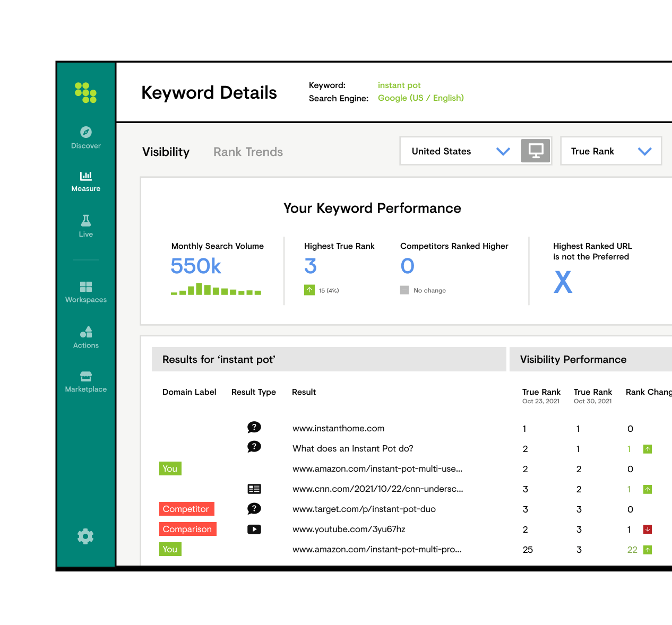Open the settings gear in the sidebar
Viewport: 672px width, 625px height.
point(85,536)
